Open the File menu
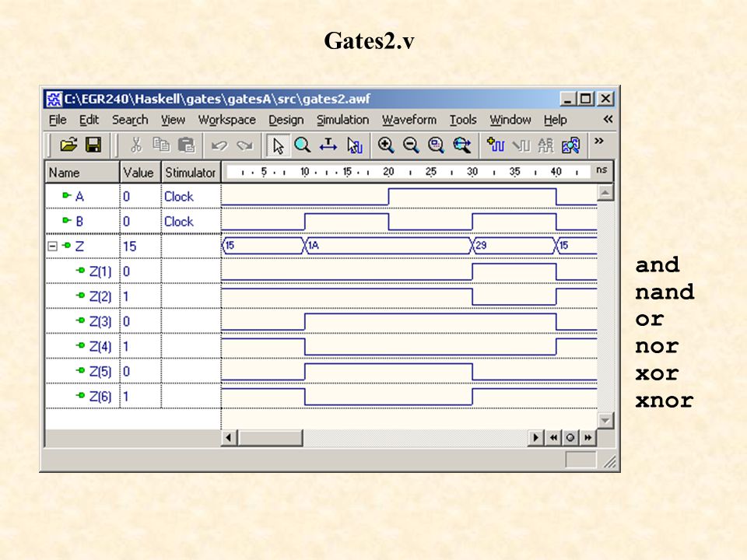Viewport: 747px width, 560px height. (58, 120)
